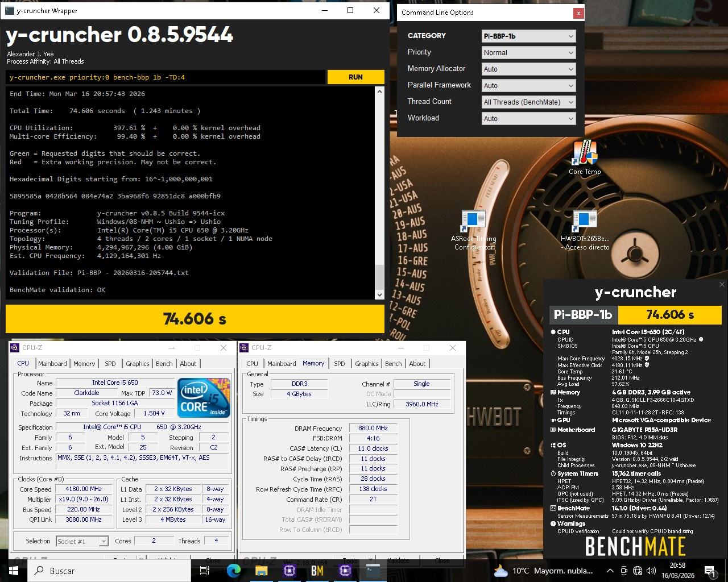Open the Priority dropdown set to Normal
Image resolution: width=728 pixels, height=582 pixels.
(528, 52)
